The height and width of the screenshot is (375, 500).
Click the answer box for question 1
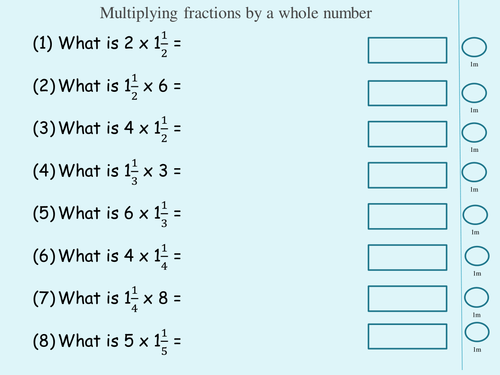point(407,50)
